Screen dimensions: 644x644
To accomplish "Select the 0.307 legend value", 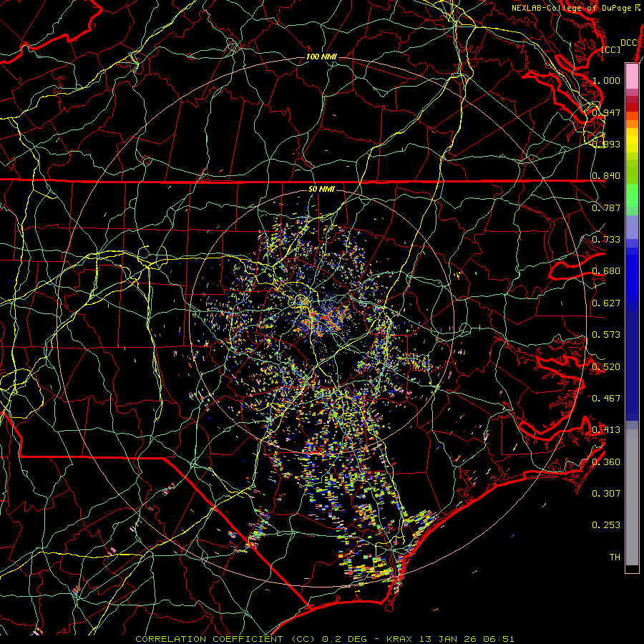I will 606,494.
